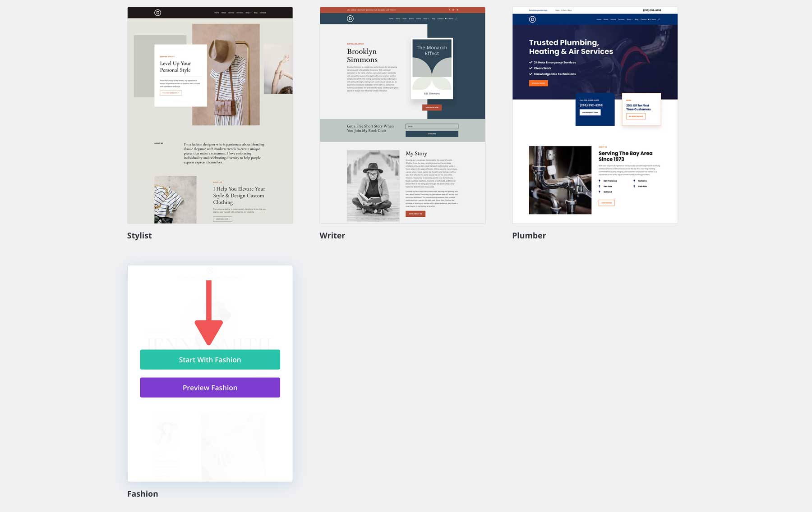Viewport: 812px width, 512px height.
Task: Click the email input field in Writer's signup form
Action: (x=431, y=126)
